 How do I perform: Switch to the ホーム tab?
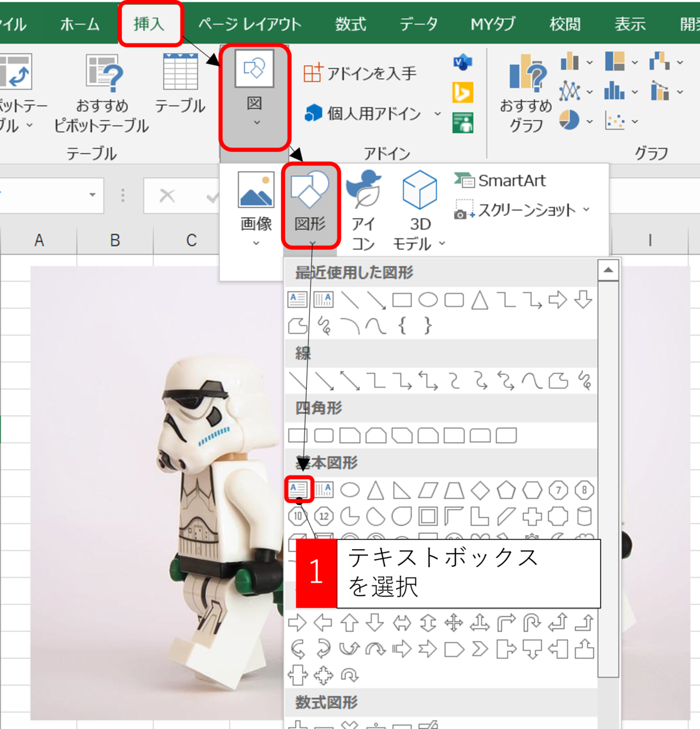[x=79, y=24]
